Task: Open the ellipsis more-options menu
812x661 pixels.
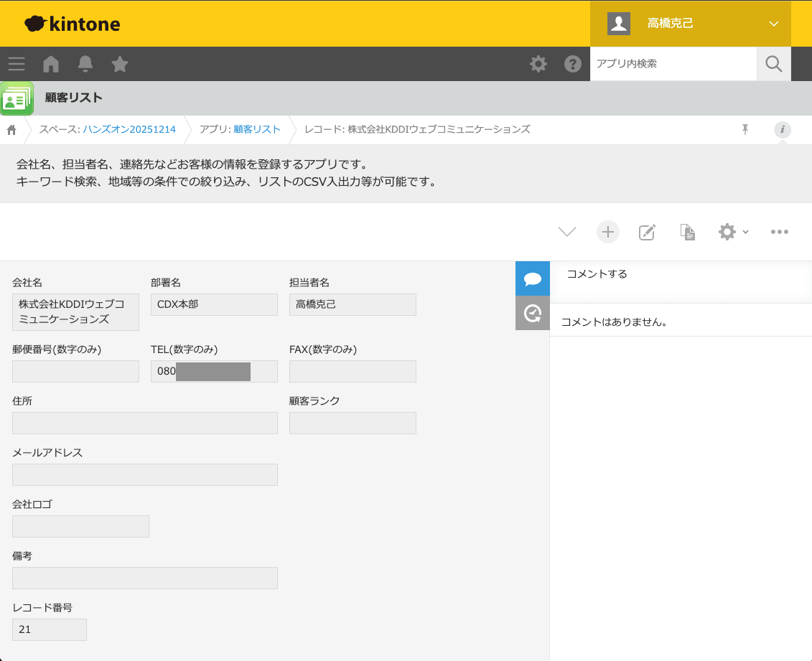Action: pyautogui.click(x=780, y=232)
